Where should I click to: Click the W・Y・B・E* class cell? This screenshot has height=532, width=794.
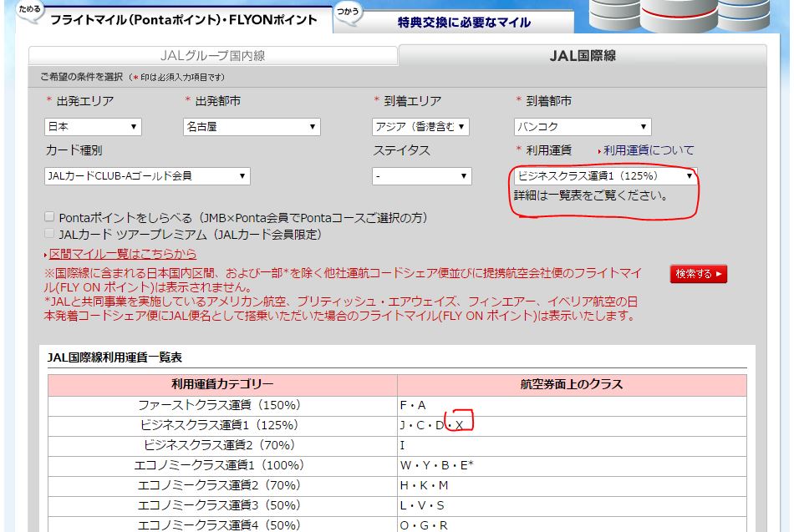click(572, 466)
